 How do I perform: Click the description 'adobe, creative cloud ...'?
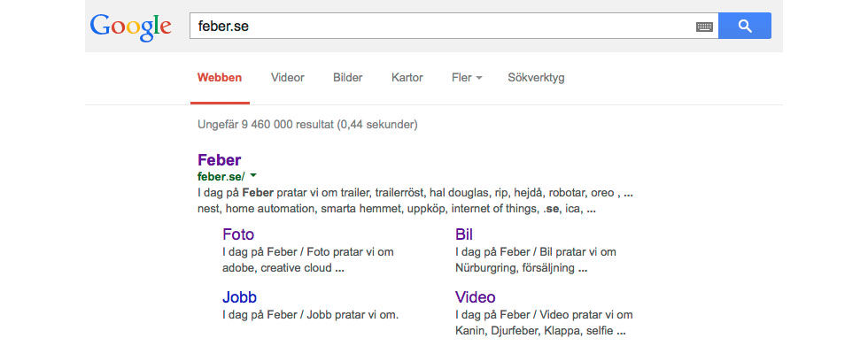pyautogui.click(x=283, y=269)
